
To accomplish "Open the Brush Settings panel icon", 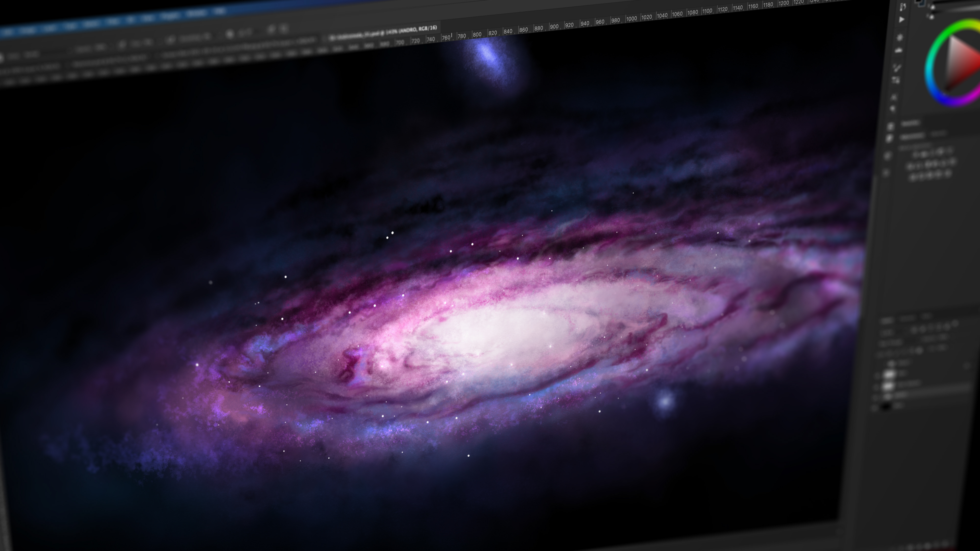I will [896, 80].
